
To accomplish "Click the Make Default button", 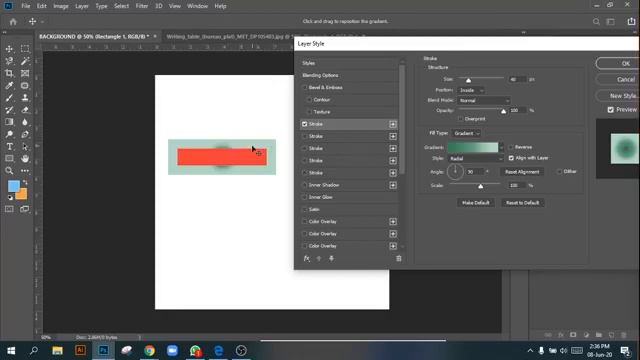I will pyautogui.click(x=476, y=203).
